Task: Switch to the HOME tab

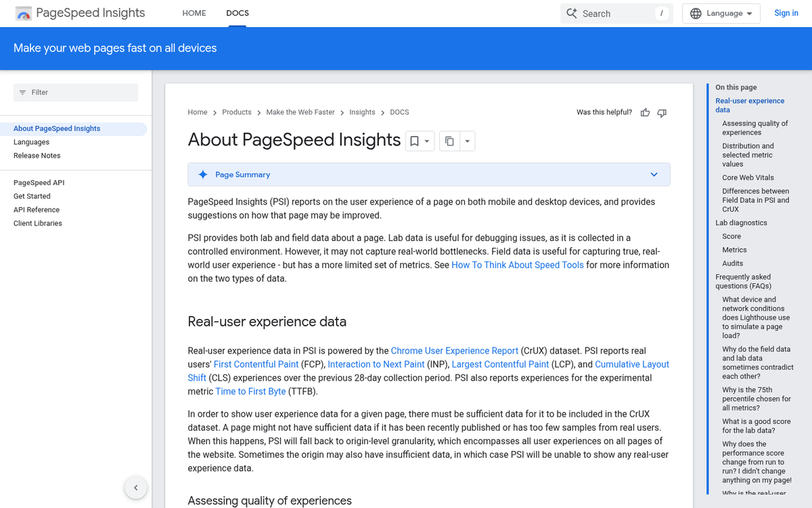Action: coord(194,13)
